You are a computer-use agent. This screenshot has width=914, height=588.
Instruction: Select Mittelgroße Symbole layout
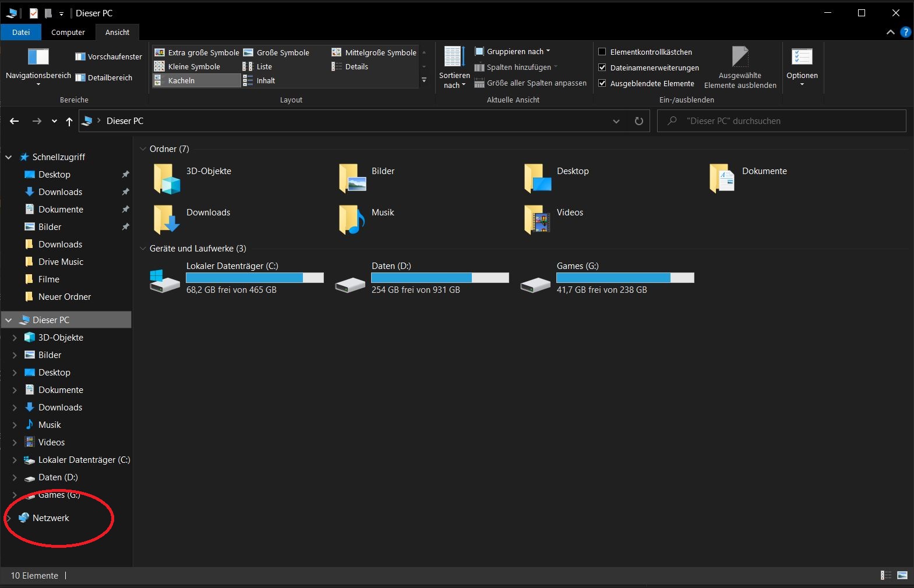pos(374,52)
